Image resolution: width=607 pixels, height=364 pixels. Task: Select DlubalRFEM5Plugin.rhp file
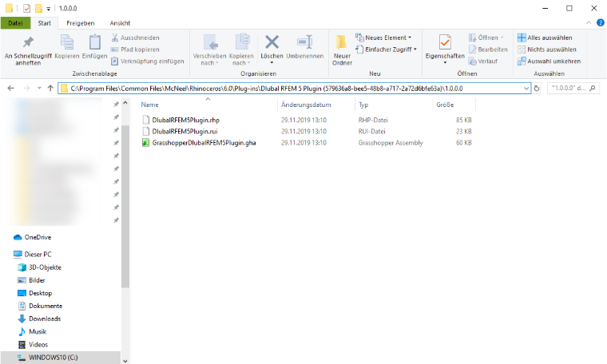click(x=186, y=120)
